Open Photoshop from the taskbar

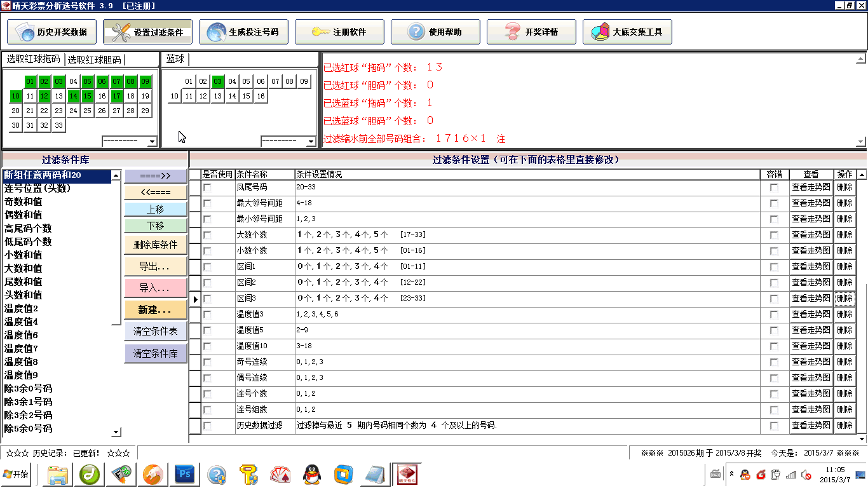point(186,474)
